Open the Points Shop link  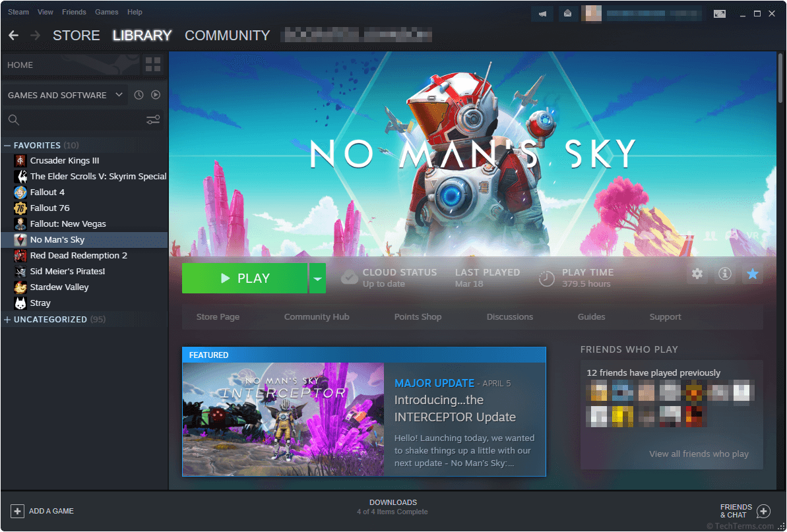[x=418, y=317]
